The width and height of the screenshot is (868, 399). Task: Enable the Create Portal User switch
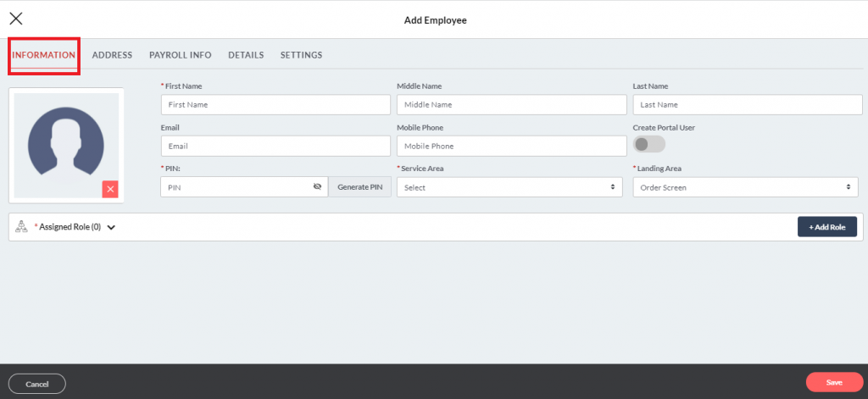(x=648, y=145)
